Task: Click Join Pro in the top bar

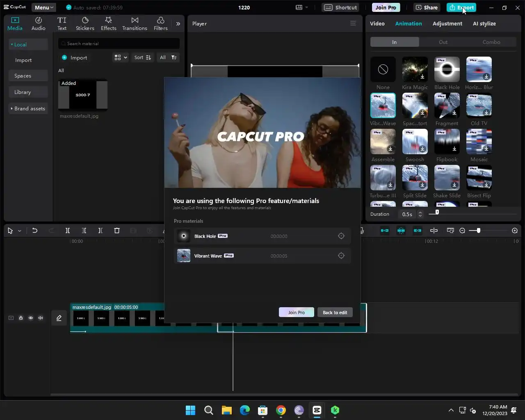Action: [386, 7]
